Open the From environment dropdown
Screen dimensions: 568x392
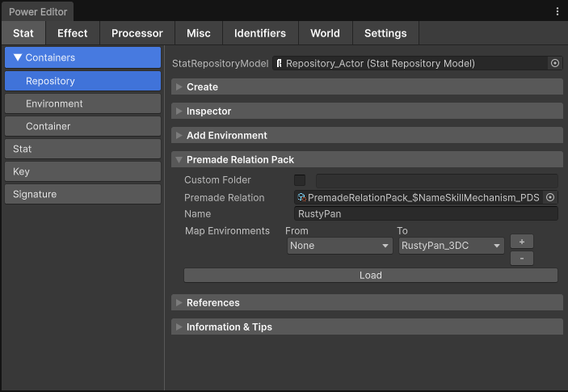(340, 246)
